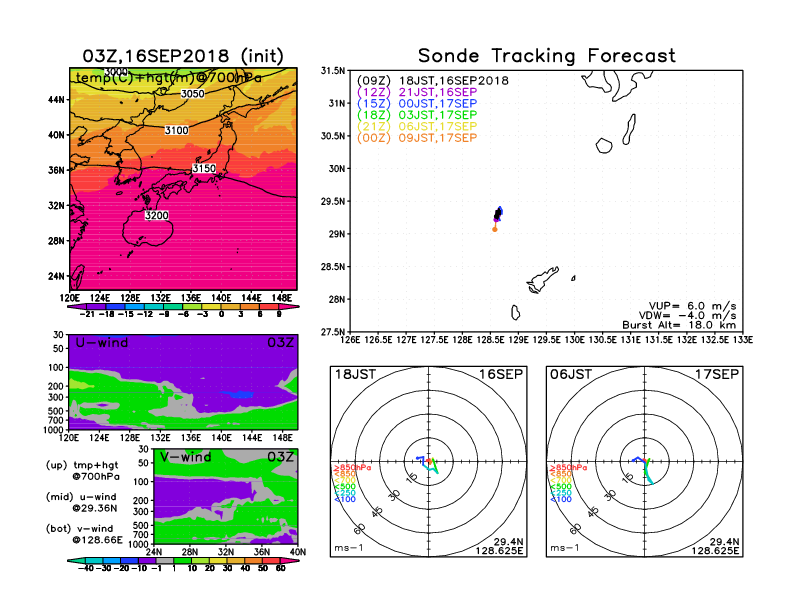This screenshot has height=612, width=792.
Task: Click the '18JST' hodograph label
Action: 356,374
